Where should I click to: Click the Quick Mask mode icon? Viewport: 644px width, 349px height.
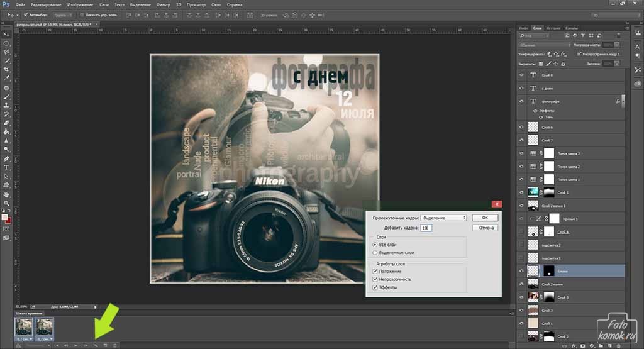click(6, 229)
